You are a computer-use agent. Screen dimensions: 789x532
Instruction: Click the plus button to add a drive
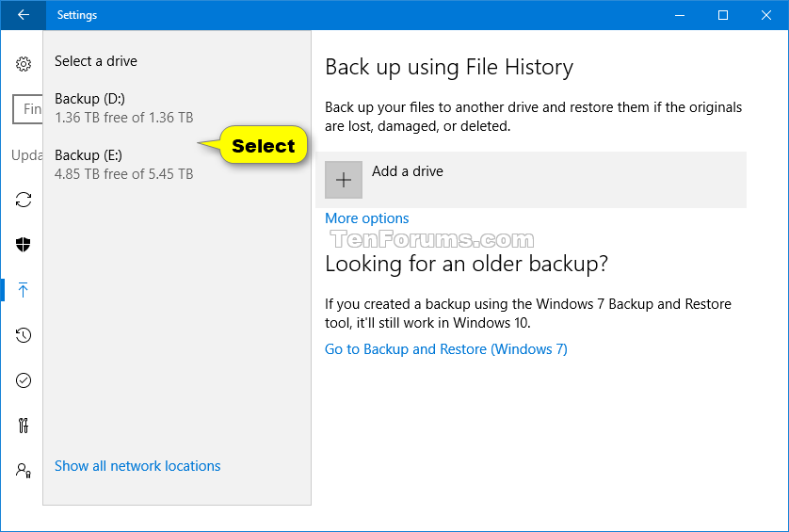(344, 180)
